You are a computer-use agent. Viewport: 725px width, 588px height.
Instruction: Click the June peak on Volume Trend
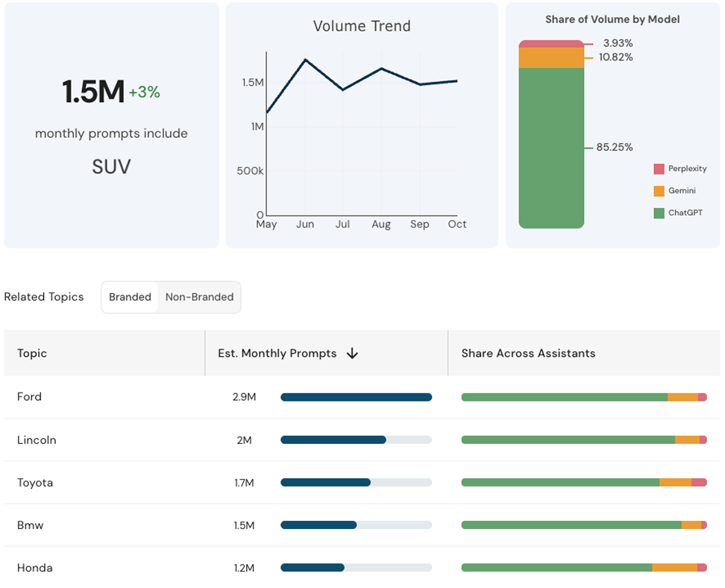pos(305,60)
